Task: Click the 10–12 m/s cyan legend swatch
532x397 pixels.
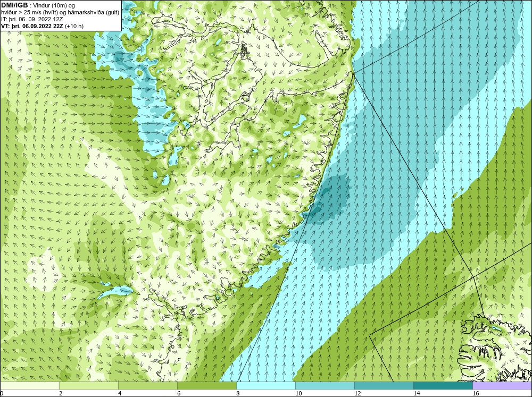Action: click(x=325, y=385)
